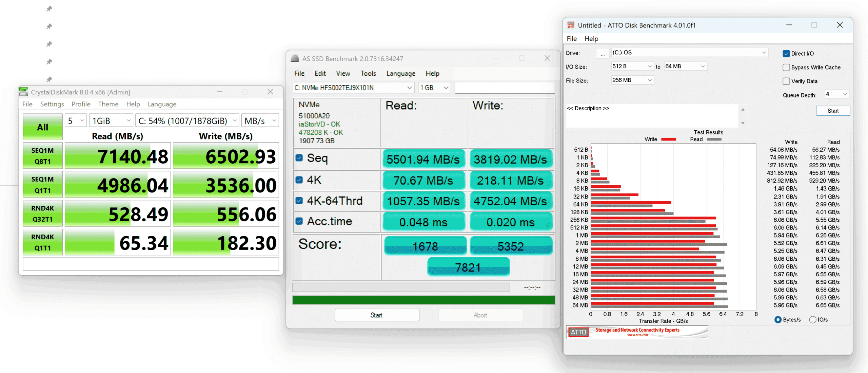The image size is (868, 373).
Task: Click the 182.30 write result cell
Action: coord(226,242)
